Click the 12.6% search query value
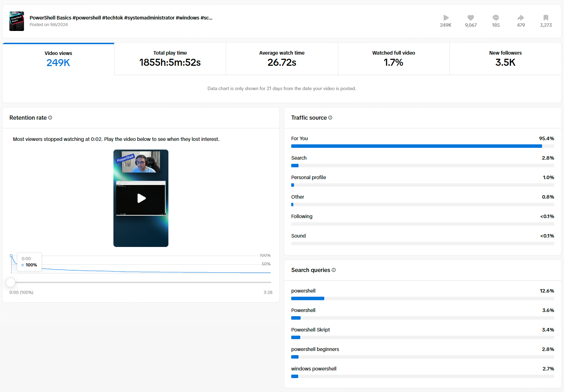This screenshot has width=564, height=392. [x=547, y=291]
